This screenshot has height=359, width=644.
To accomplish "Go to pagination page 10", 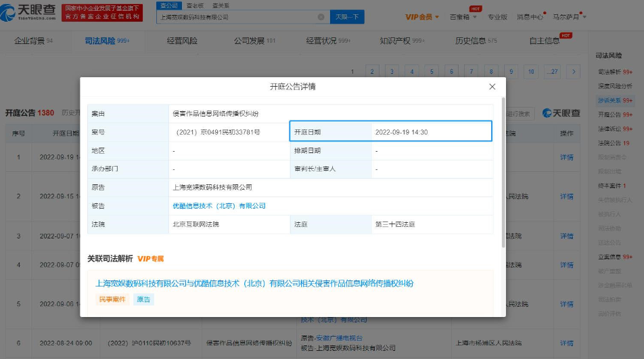I will [x=531, y=72].
